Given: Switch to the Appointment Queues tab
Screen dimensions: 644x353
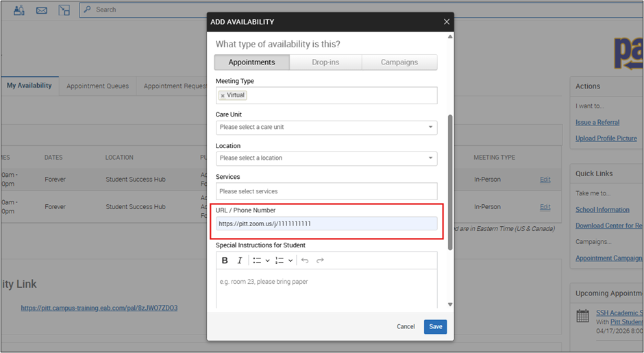Looking at the screenshot, I should 98,86.
